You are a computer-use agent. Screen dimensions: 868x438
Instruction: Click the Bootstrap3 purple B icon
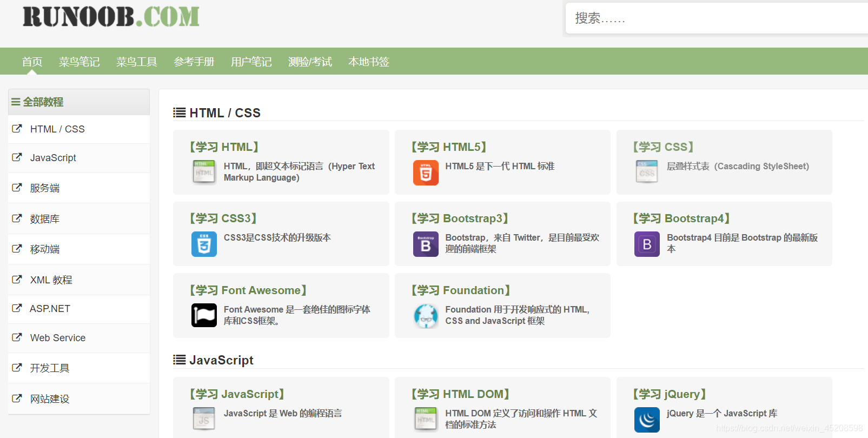[426, 244]
